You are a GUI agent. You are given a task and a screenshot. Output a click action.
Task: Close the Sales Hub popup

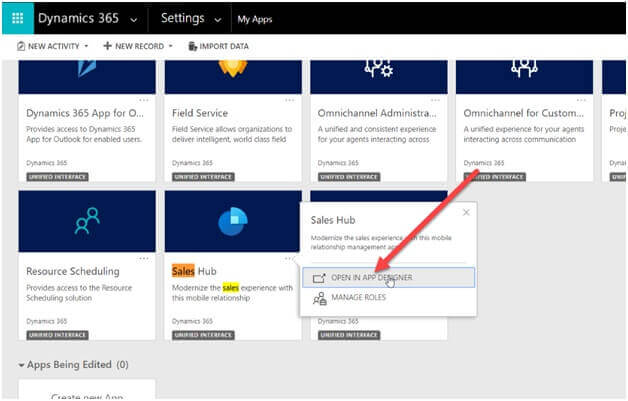coord(466,212)
